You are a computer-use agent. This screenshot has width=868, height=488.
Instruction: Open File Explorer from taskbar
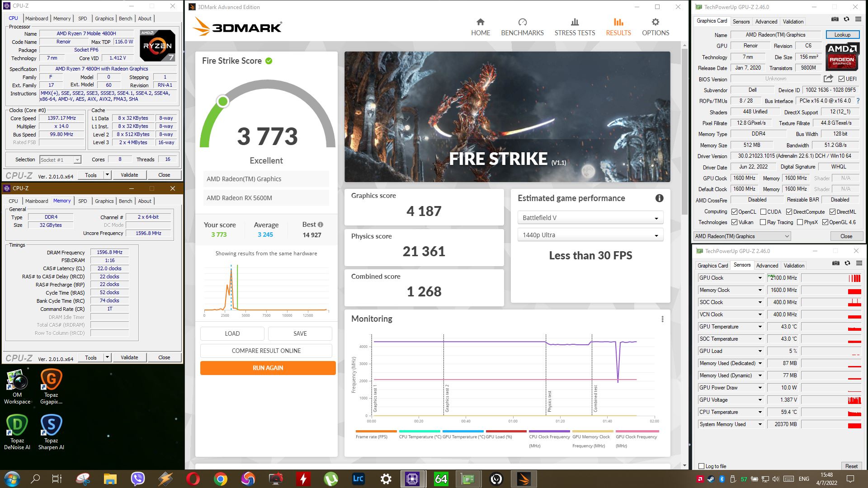click(x=110, y=479)
